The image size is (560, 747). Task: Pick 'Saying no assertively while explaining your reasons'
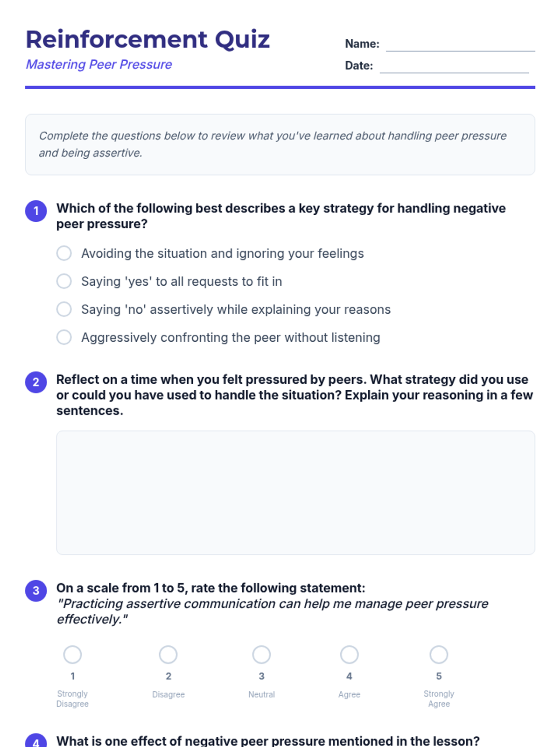[64, 310]
